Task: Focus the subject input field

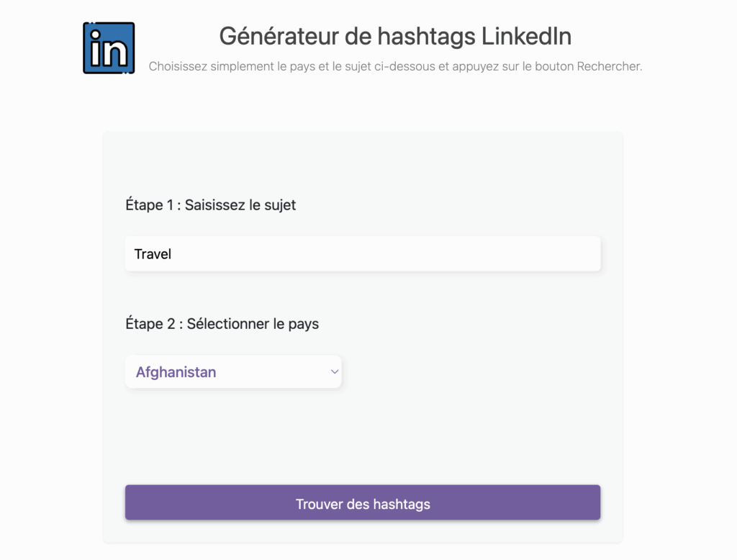Action: tap(363, 254)
